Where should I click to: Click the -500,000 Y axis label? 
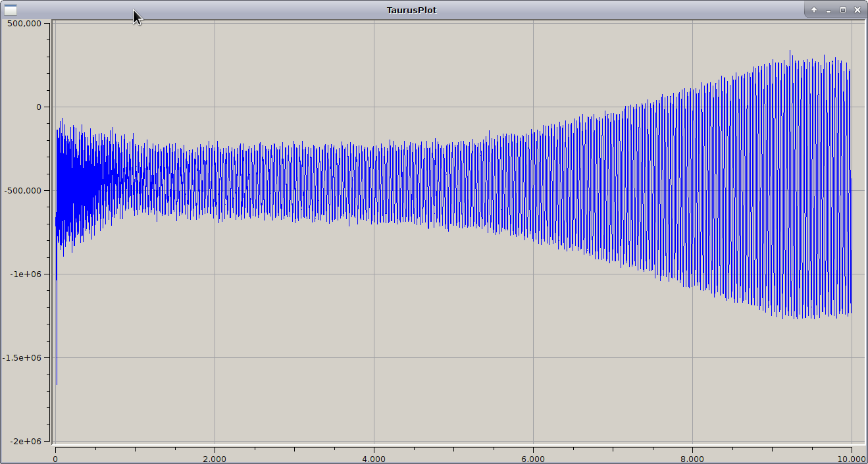click(23, 191)
